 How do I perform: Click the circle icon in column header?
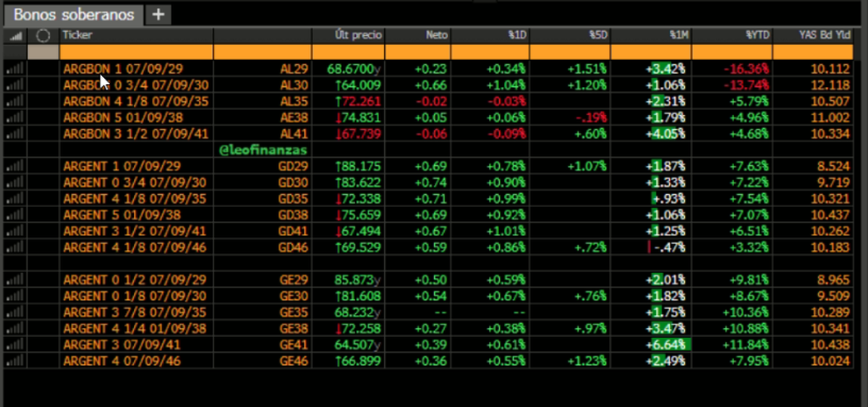pyautogui.click(x=43, y=35)
